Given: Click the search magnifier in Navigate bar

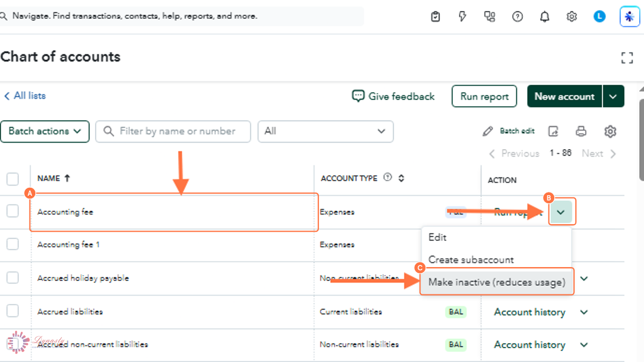Looking at the screenshot, I should pyautogui.click(x=4, y=16).
